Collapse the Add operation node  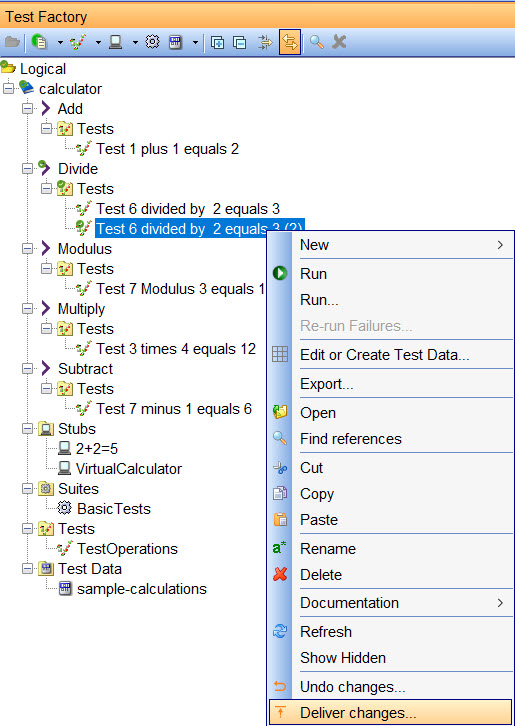click(28, 109)
